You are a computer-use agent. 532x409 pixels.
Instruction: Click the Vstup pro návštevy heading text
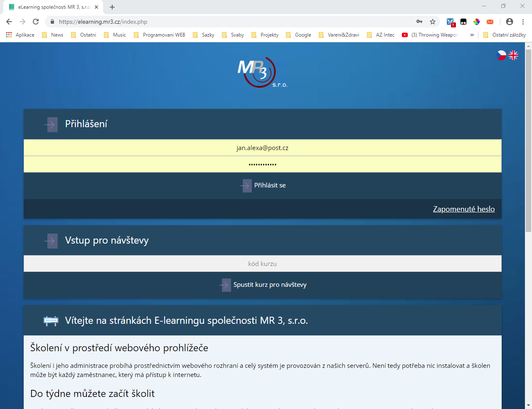coord(107,240)
